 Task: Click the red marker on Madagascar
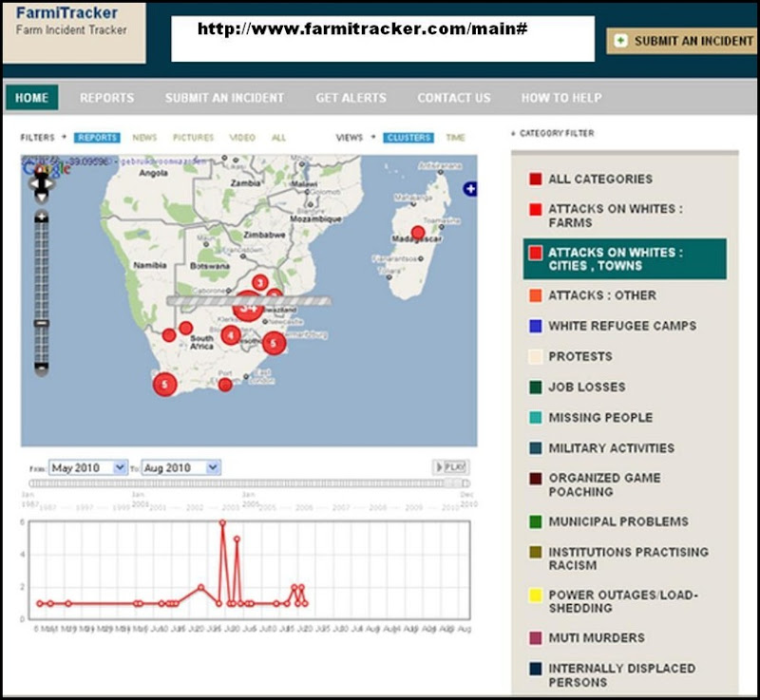tap(417, 233)
